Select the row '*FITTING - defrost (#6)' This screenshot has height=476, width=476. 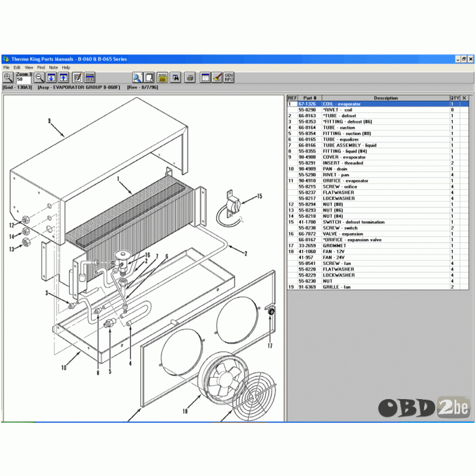click(378, 121)
